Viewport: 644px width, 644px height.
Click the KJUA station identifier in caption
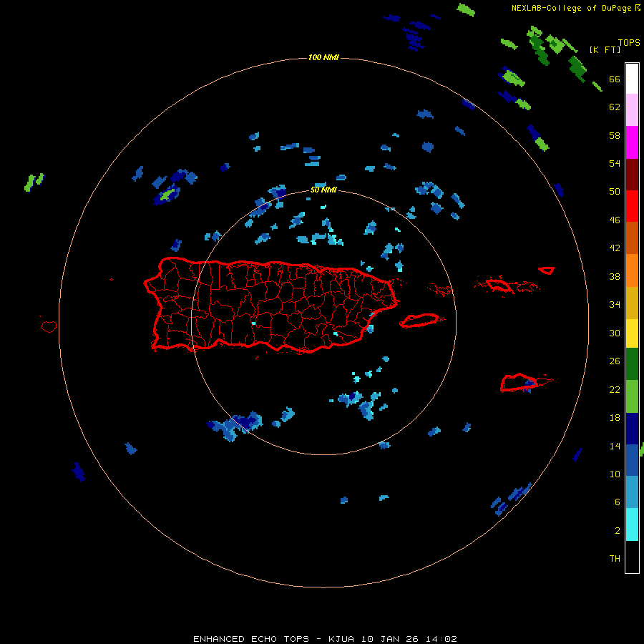coord(341,639)
